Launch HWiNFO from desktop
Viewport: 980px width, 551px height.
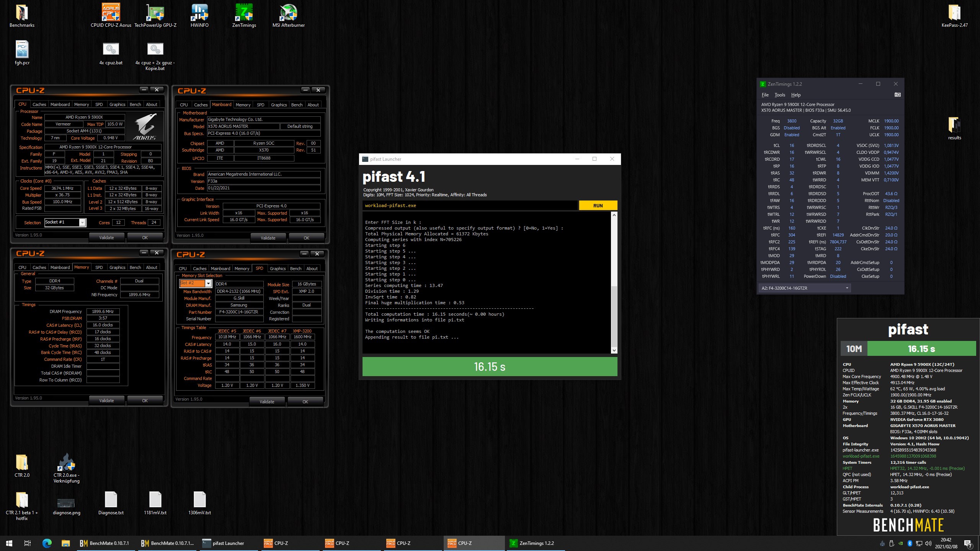(x=199, y=16)
